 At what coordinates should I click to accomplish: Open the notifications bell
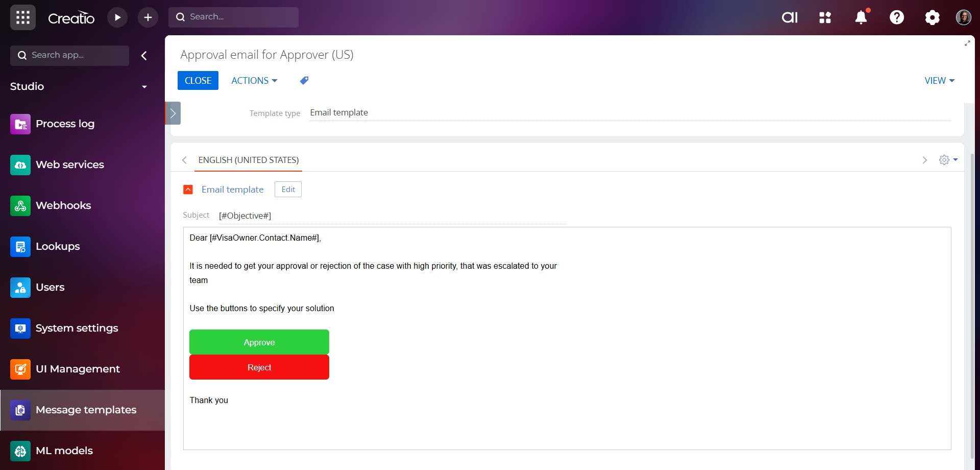861,17
